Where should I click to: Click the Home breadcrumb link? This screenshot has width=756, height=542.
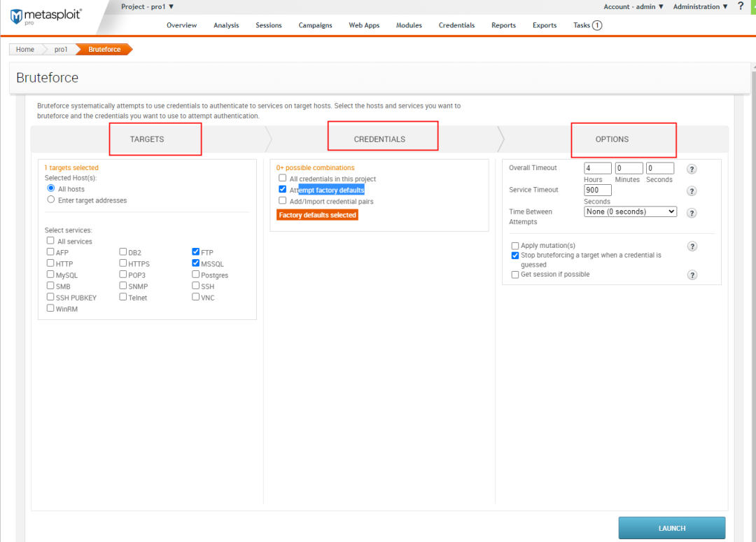click(25, 49)
